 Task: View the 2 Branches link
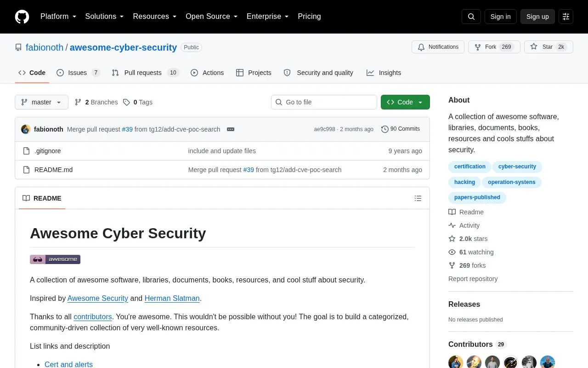pos(96,102)
